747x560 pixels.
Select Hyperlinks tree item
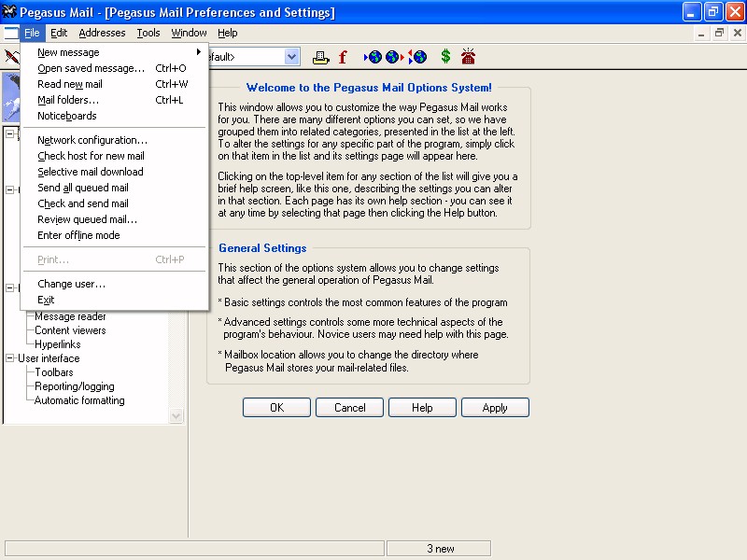pos(58,343)
